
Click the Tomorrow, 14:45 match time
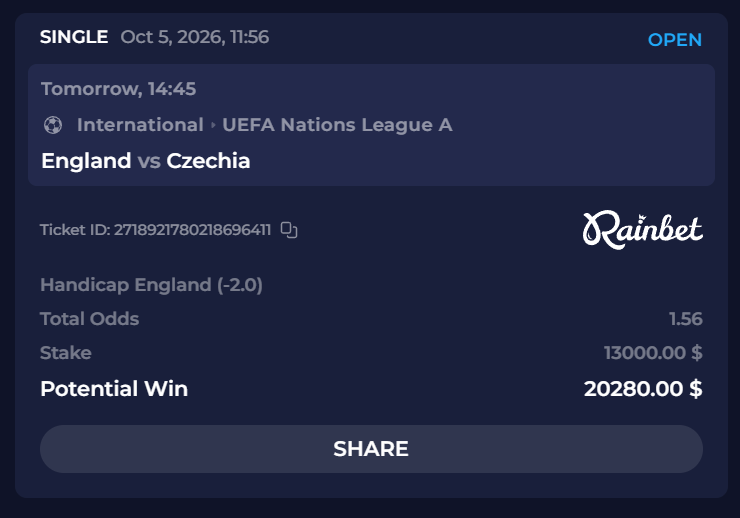[x=118, y=89]
